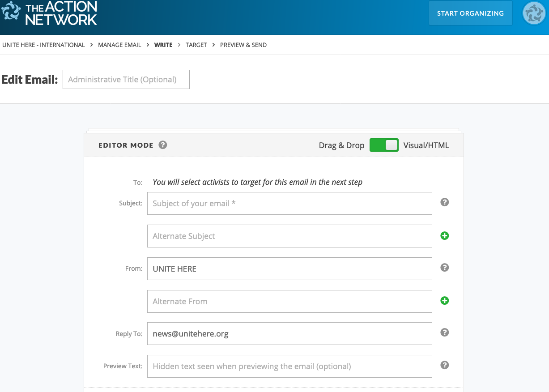Image resolution: width=549 pixels, height=392 pixels.
Task: Click the Visual/HTML label
Action: pos(426,145)
